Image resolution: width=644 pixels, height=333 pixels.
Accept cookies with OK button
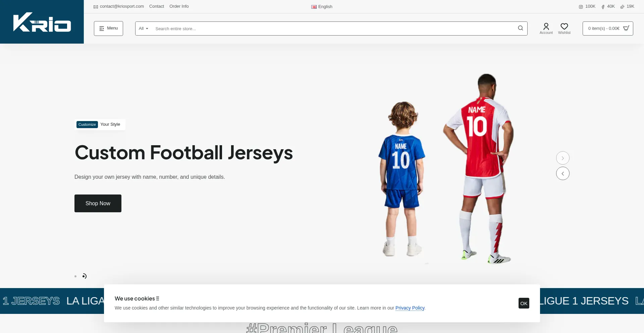[x=524, y=303]
